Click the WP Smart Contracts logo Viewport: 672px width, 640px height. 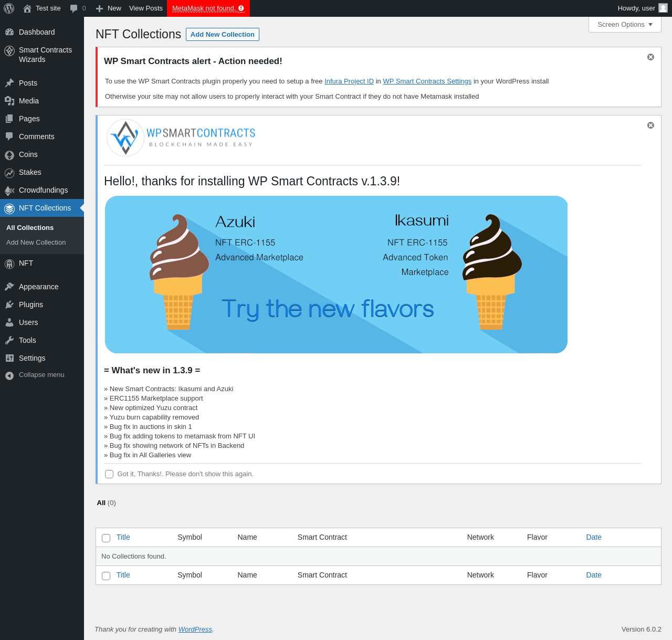tap(181, 138)
